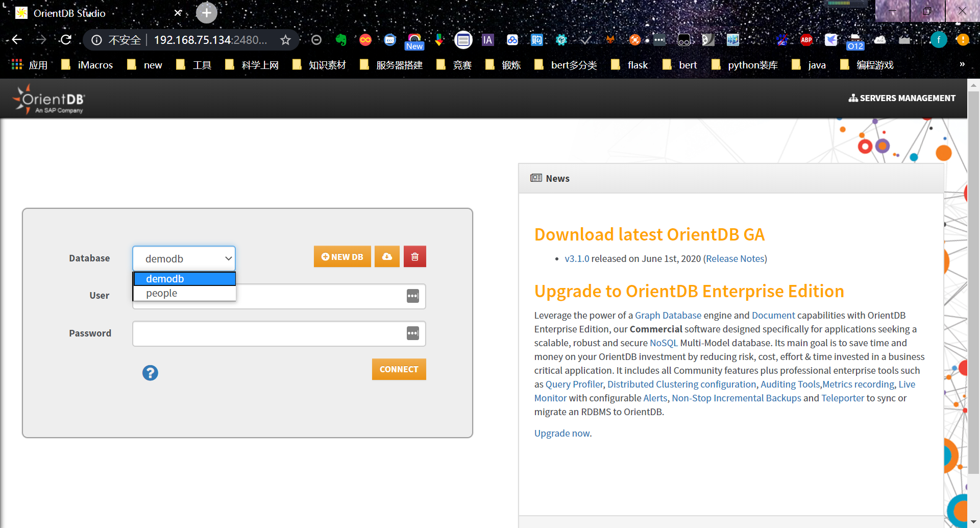
Task: Open the NoSQL link
Action: [664, 343]
